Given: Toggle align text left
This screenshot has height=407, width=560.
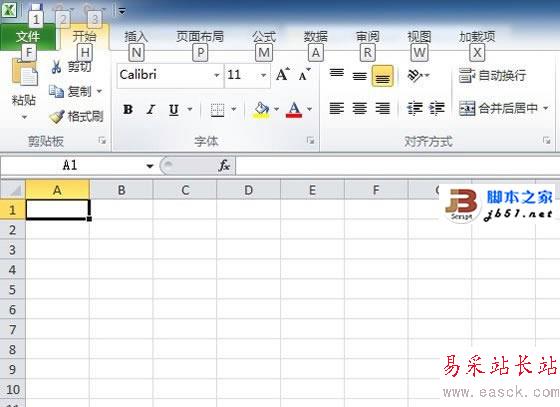Looking at the screenshot, I should (336, 108).
